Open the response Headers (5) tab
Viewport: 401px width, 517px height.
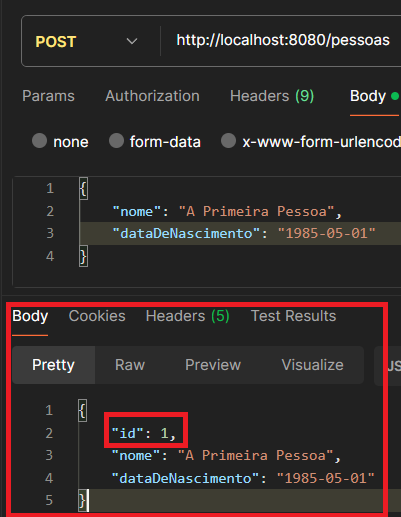tap(188, 316)
